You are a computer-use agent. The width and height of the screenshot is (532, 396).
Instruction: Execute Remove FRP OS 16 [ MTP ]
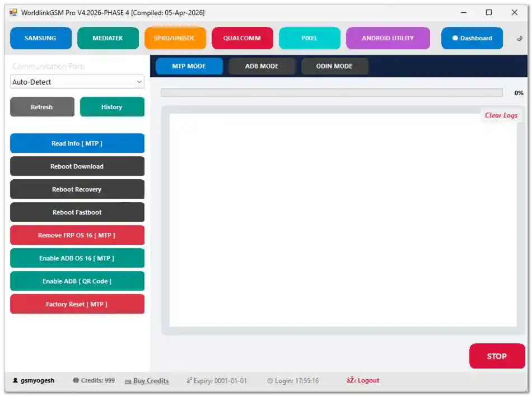point(77,235)
